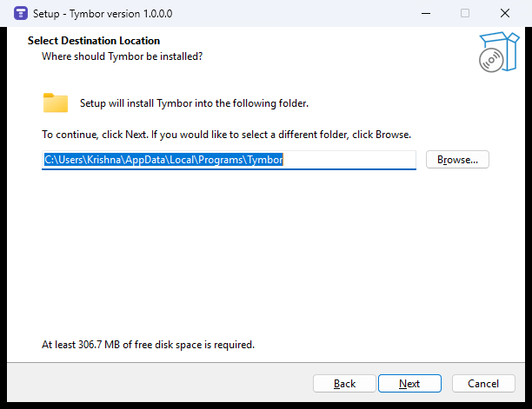Go Back to the previous step

coord(344,384)
